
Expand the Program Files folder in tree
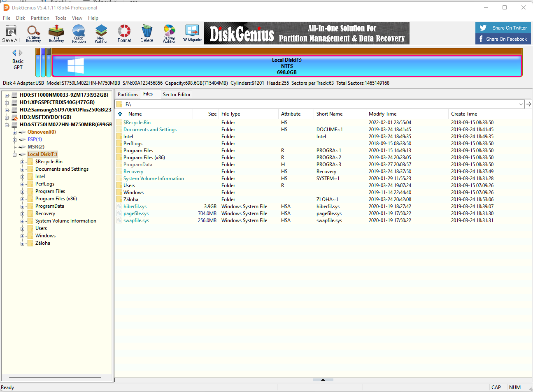[22, 192]
